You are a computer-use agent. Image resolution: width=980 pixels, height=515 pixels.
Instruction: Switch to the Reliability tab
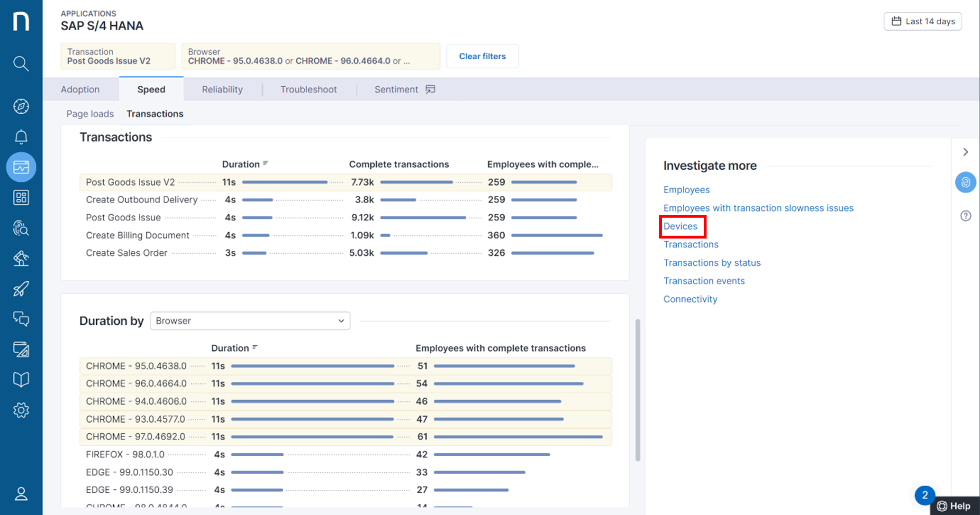tap(222, 89)
